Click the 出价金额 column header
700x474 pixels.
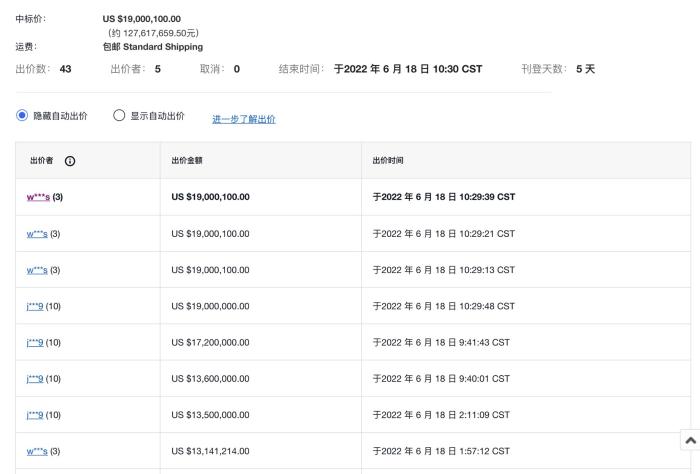[188, 161]
